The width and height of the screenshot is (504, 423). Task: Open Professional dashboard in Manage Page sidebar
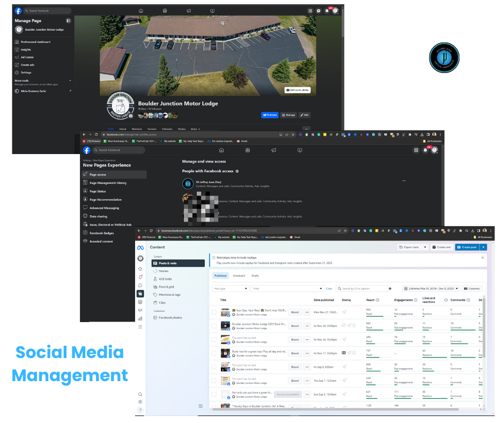(33, 42)
